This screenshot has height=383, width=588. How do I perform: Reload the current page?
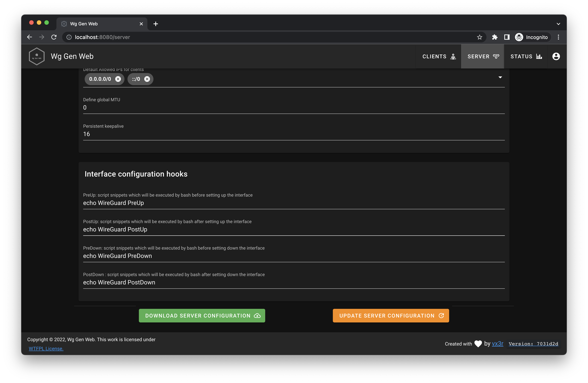(54, 37)
